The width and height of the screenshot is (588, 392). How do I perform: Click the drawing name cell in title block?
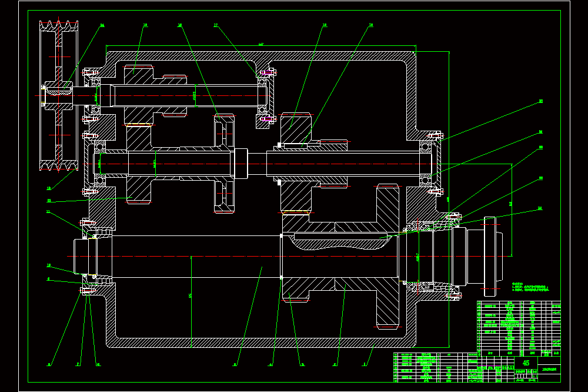[x=549, y=370]
